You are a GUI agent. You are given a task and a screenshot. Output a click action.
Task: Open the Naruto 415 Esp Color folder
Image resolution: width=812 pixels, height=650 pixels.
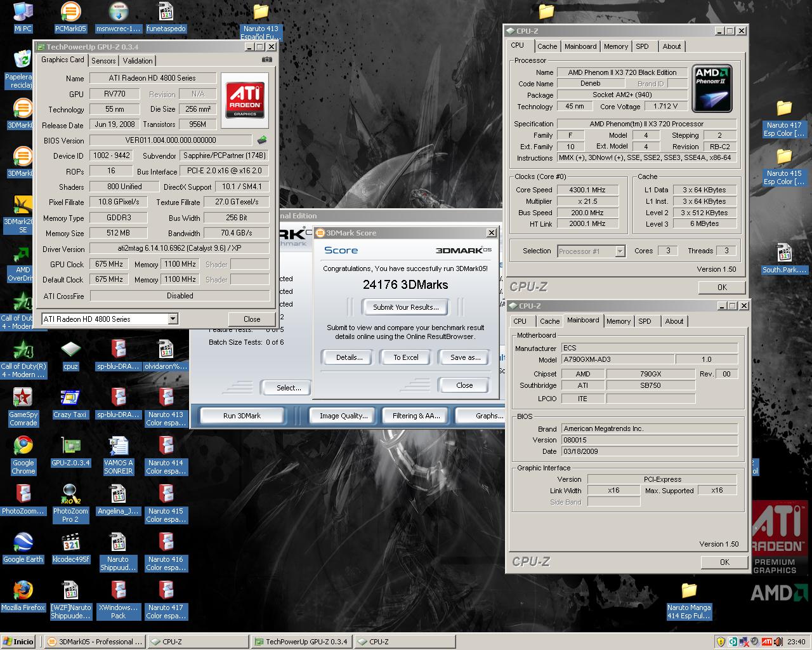coord(783,166)
